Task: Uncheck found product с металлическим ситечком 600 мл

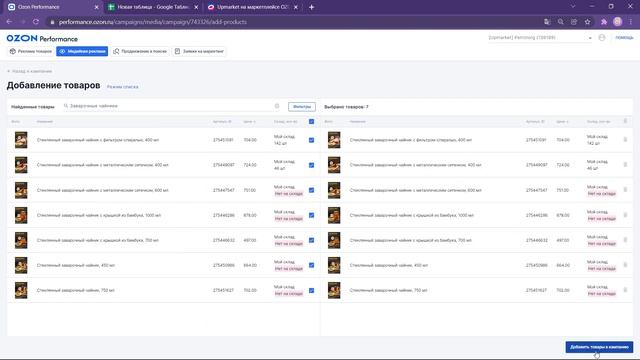Action: point(311,190)
